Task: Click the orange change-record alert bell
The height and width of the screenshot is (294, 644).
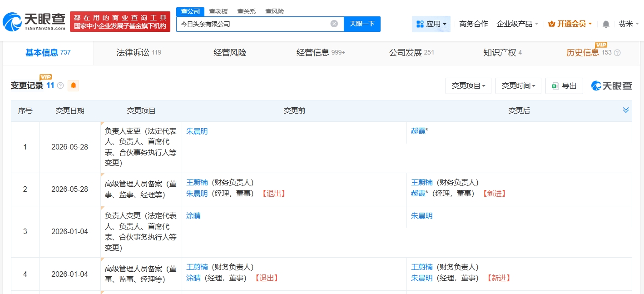Action: [x=73, y=85]
